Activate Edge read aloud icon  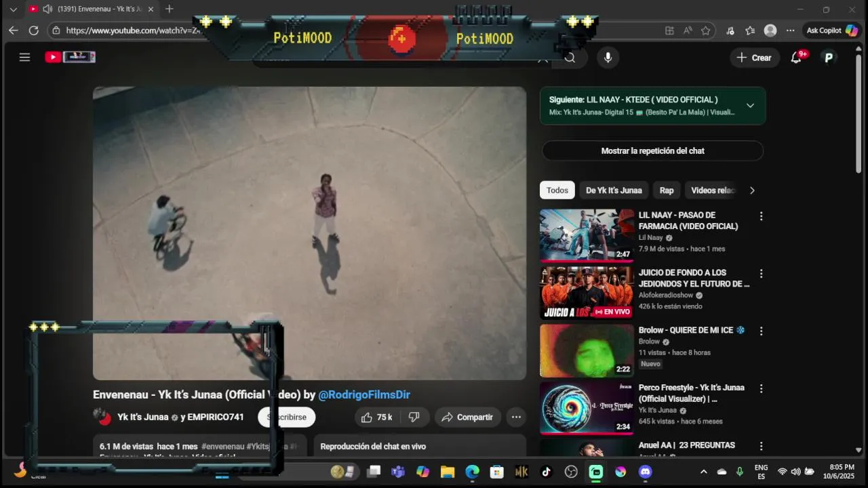pyautogui.click(x=688, y=30)
